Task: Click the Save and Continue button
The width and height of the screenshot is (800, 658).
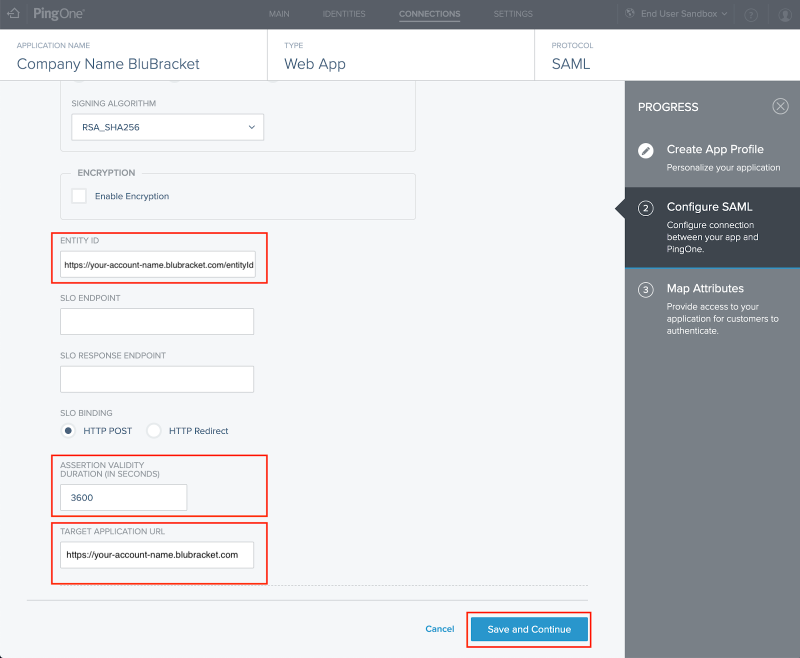Action: coord(529,629)
